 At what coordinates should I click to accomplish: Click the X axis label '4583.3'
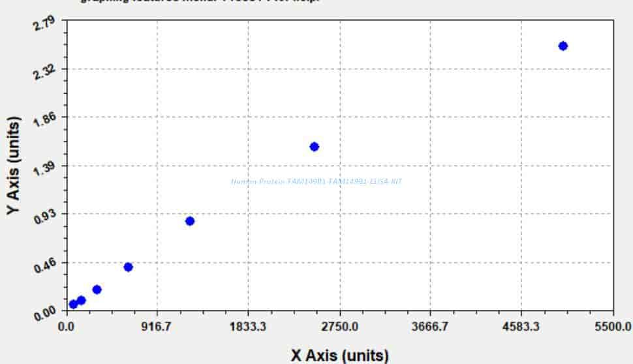coord(521,326)
